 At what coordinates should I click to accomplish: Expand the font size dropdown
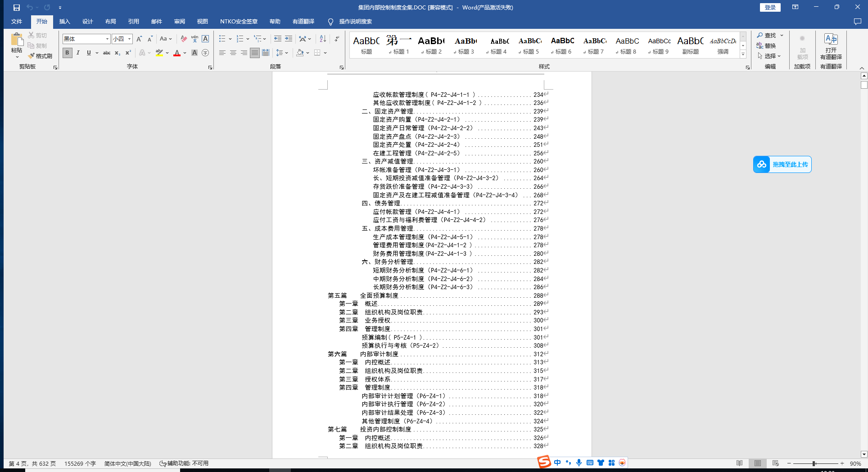pos(129,39)
